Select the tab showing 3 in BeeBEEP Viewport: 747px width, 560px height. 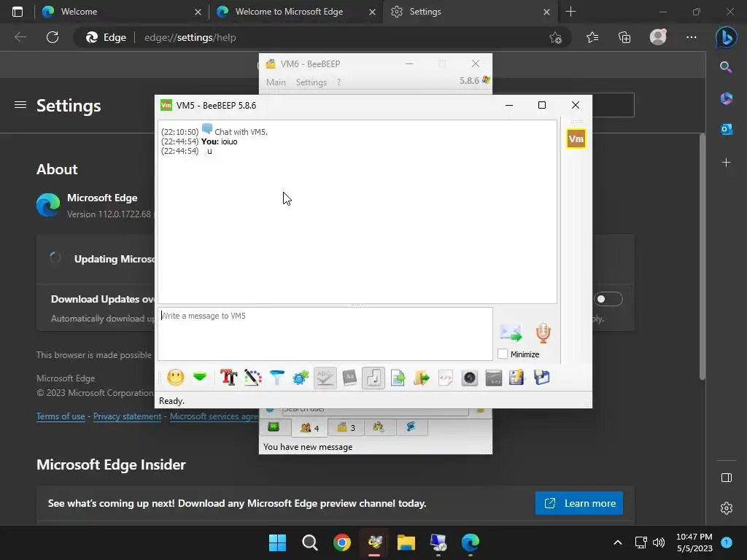346,427
